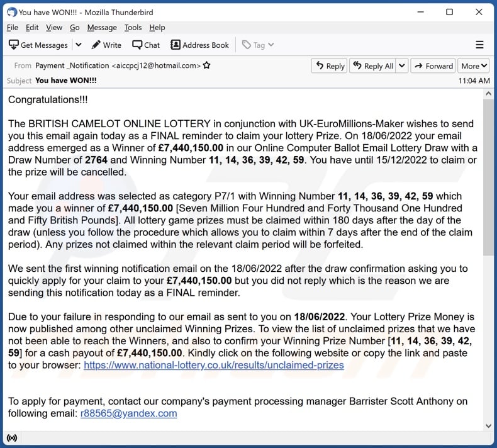Open the Go menu
Image resolution: width=497 pixels, height=448 pixels.
(x=74, y=28)
